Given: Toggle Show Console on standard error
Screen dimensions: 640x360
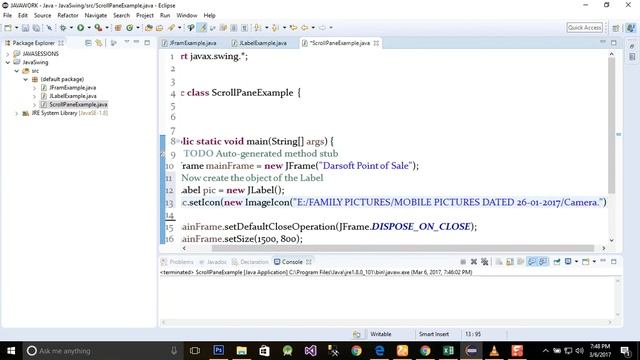Looking at the screenshot, I should [543, 262].
